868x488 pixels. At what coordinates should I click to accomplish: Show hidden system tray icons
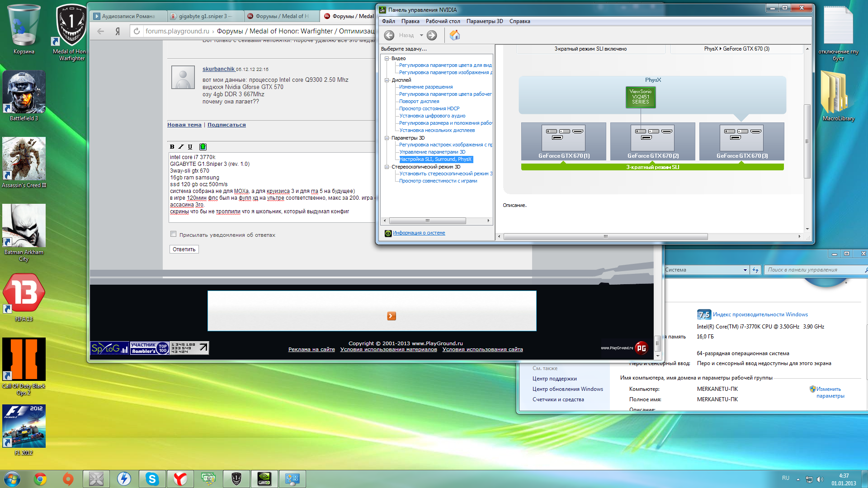[x=798, y=479]
